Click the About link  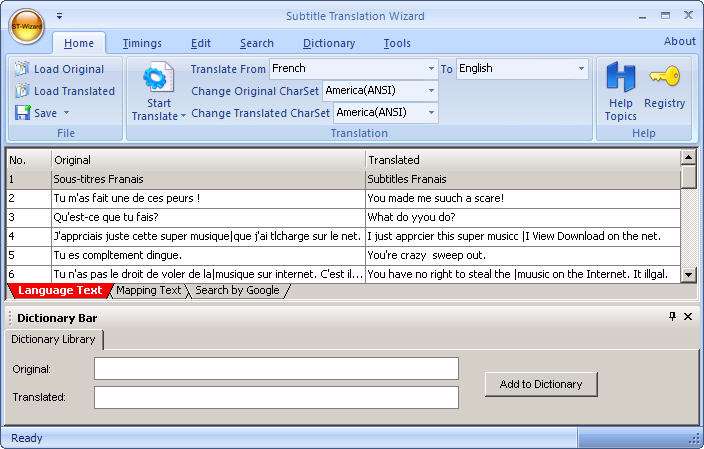[679, 41]
